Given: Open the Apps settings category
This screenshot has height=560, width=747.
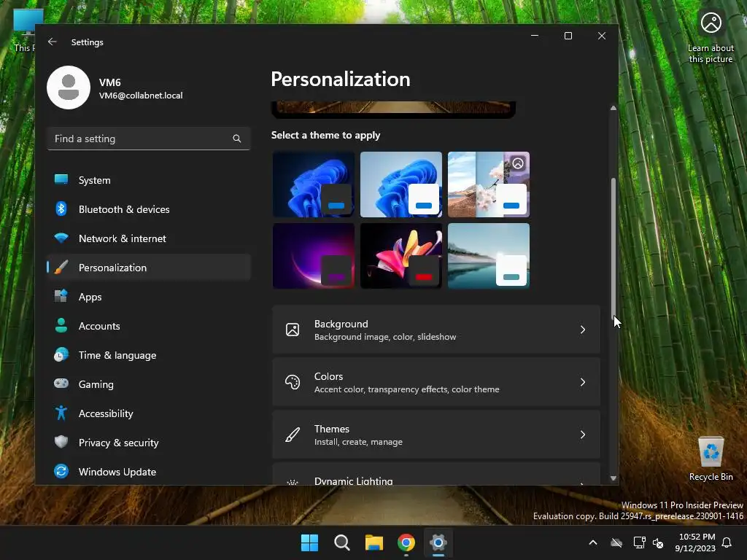Looking at the screenshot, I should tap(149, 297).
